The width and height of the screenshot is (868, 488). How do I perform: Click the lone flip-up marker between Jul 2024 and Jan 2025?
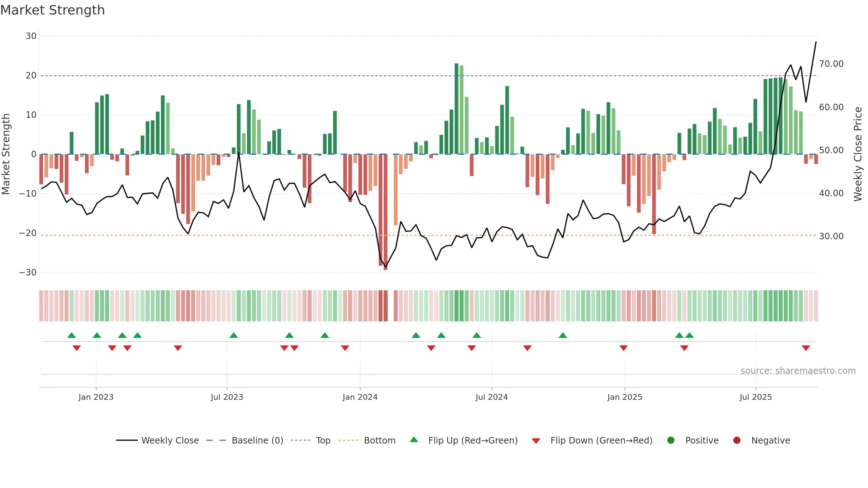[563, 335]
